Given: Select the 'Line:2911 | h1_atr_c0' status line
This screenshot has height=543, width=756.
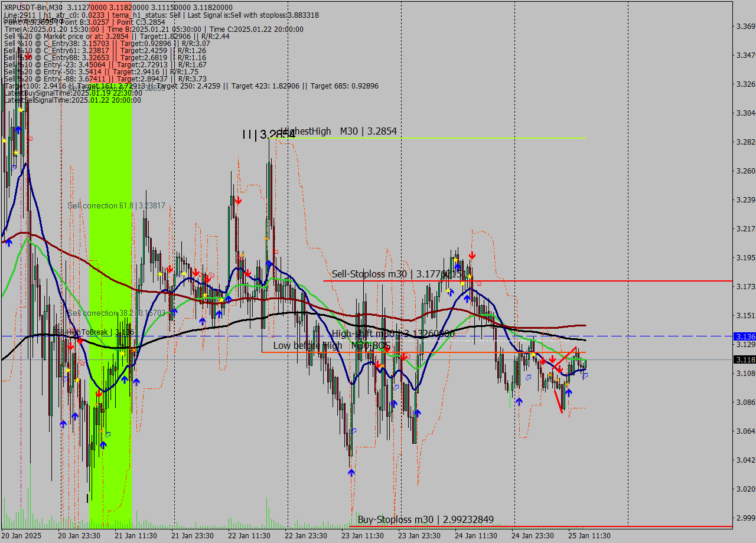Looking at the screenshot, I should [161, 15].
